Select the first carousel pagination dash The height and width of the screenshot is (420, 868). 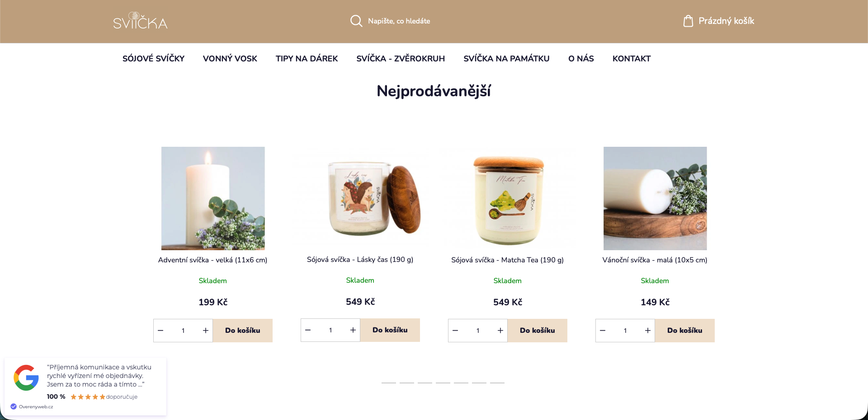(389, 383)
